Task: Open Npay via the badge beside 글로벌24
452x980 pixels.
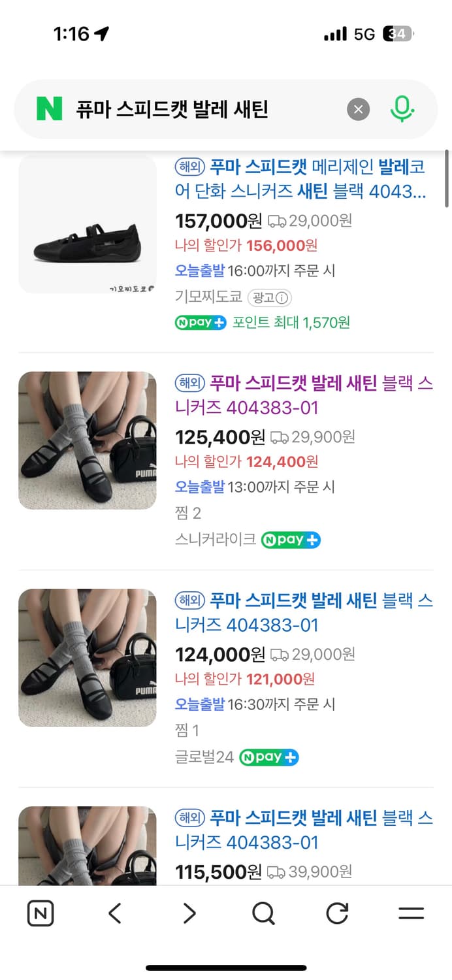Action: [x=268, y=757]
